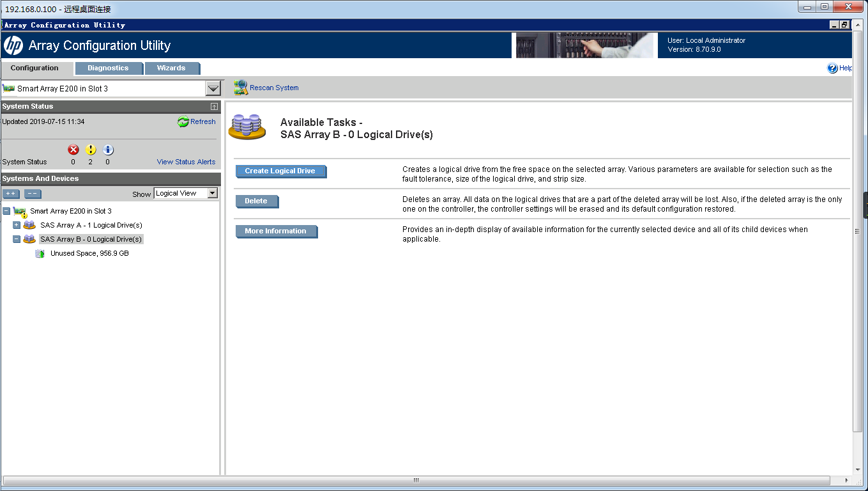Click the More Information button
The width and height of the screenshot is (868, 491).
[276, 231]
